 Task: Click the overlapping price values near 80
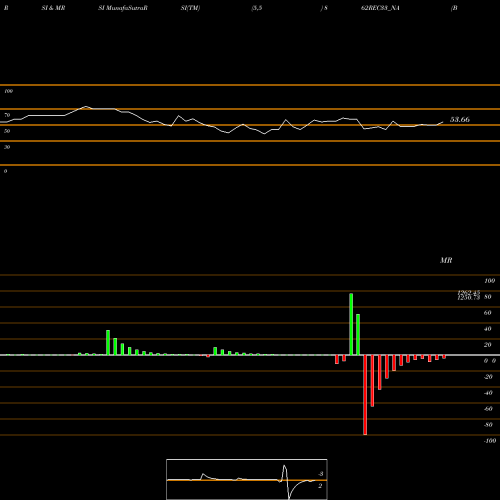coord(469,295)
